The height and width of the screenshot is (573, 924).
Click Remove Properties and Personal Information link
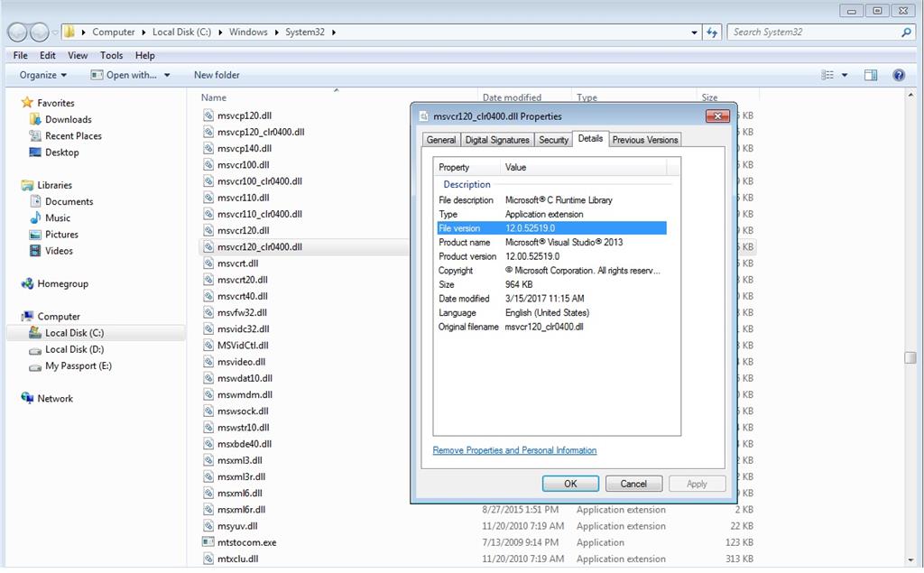[514, 450]
